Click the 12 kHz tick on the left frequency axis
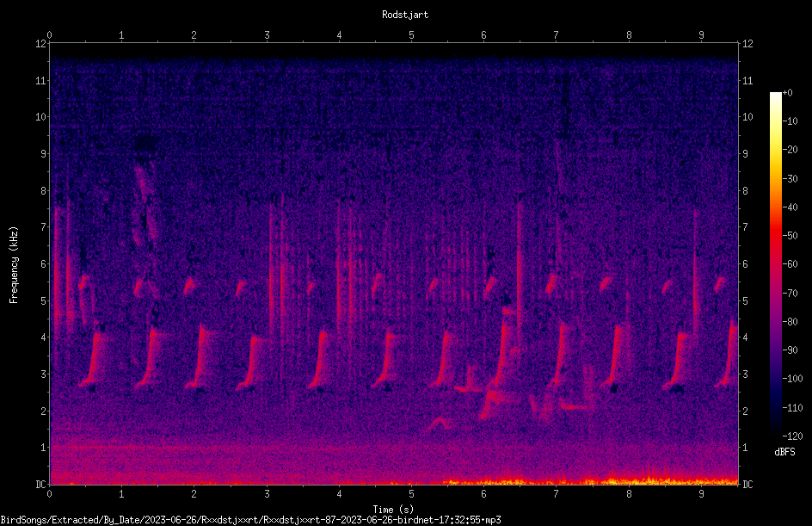 point(41,44)
